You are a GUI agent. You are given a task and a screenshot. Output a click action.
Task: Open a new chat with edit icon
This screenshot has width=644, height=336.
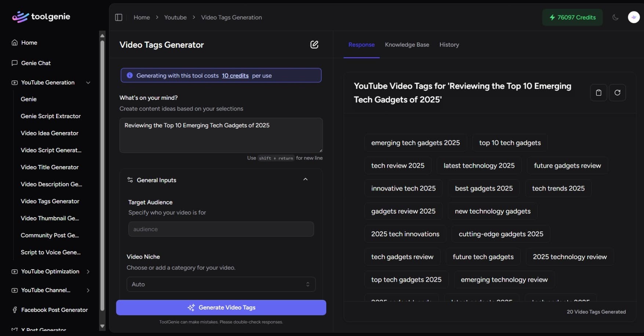point(314,45)
